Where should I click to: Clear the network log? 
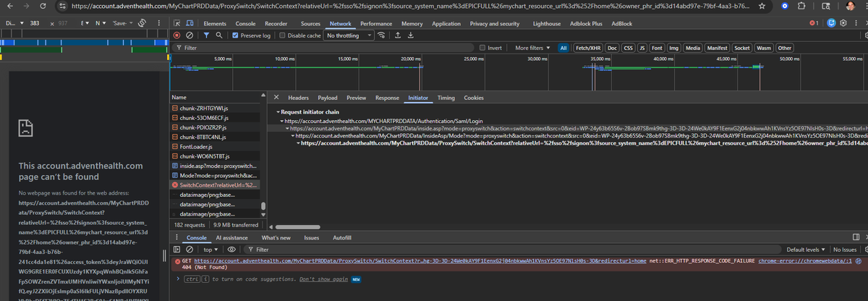190,35
